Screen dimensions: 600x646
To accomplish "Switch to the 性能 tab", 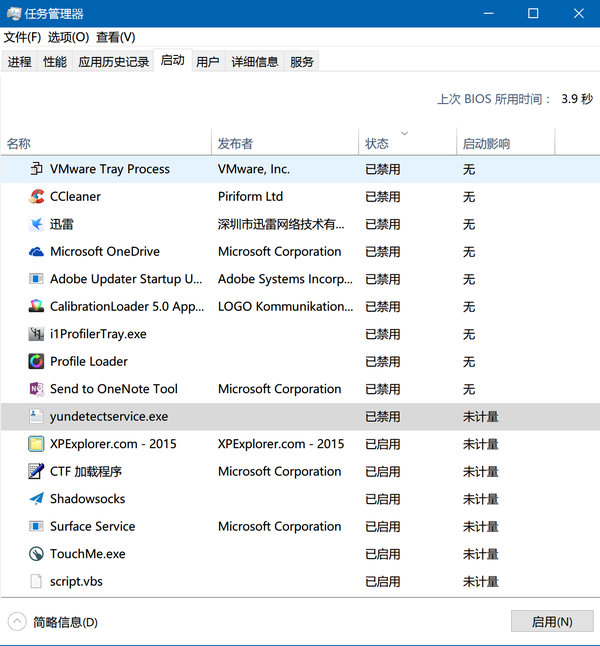I will pos(55,62).
